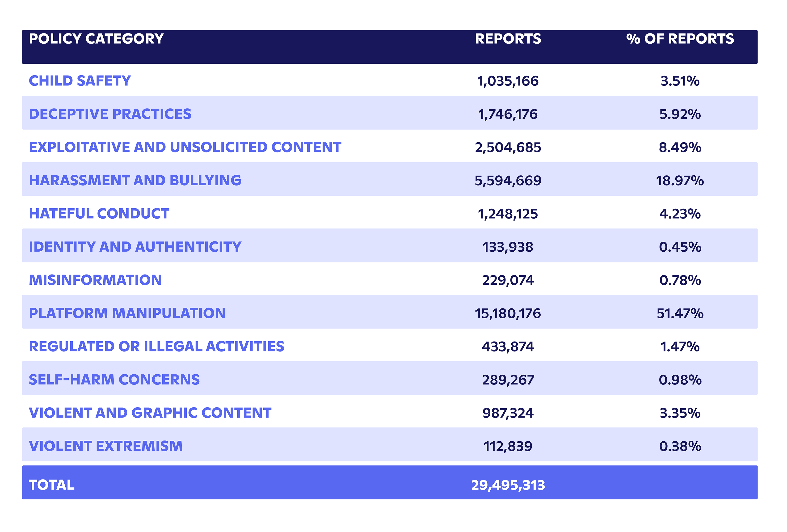Select the Violent Extremism category label

(106, 446)
